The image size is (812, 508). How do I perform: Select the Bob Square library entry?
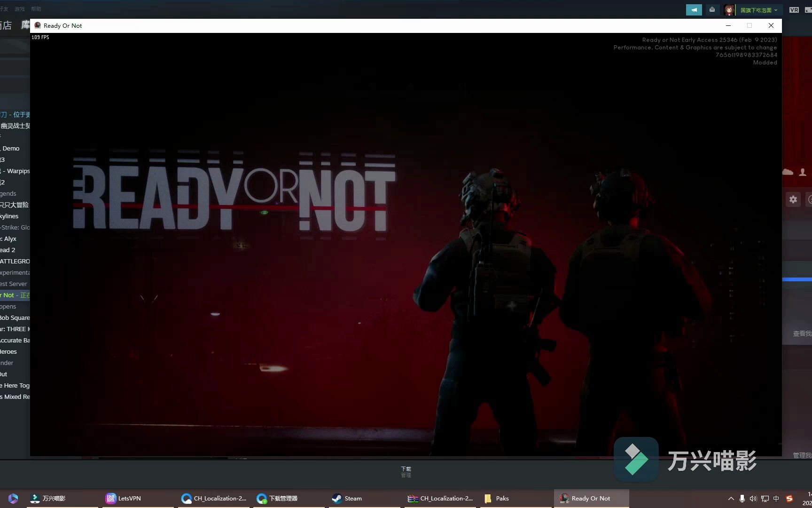(15, 318)
